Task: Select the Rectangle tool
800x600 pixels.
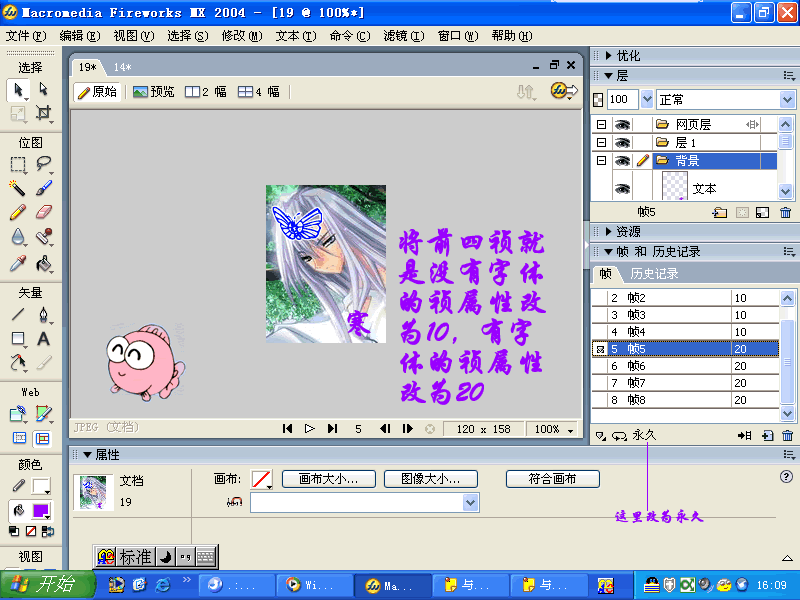Action: [18, 339]
